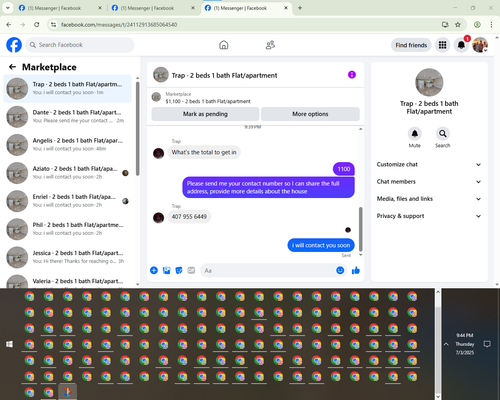Screen dimensions: 500x400
Task: Switch to the second Messenger browser tab
Action: (153, 8)
